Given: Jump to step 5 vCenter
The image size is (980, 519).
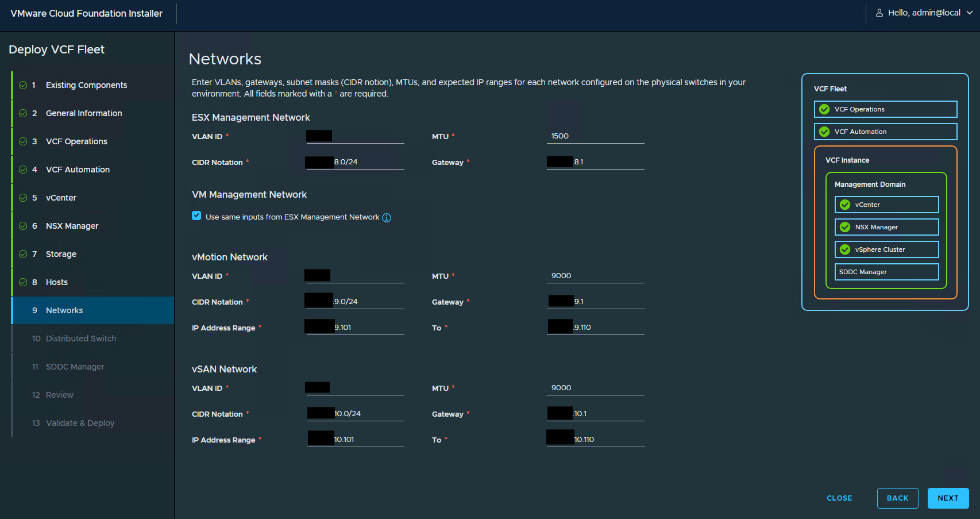Looking at the screenshot, I should coord(92,198).
